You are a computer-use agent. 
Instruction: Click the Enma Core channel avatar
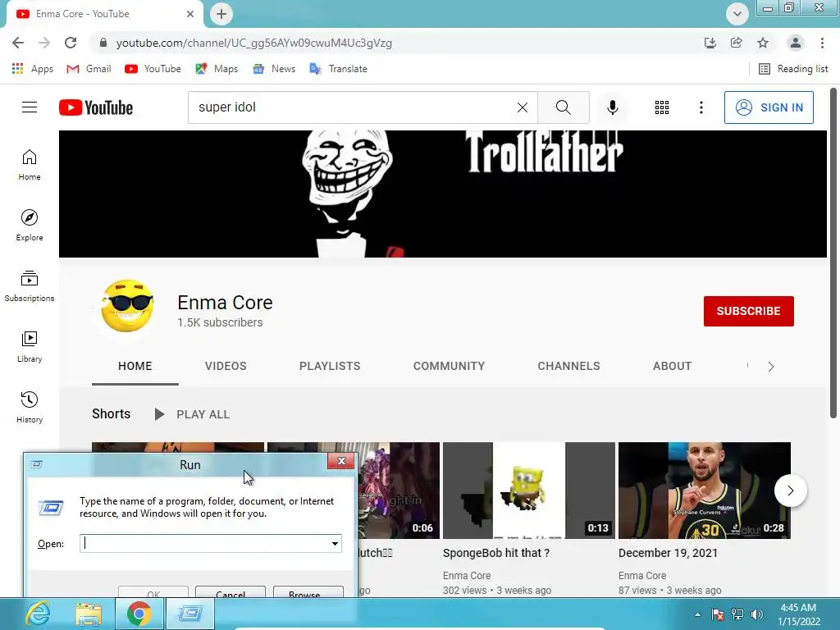[x=126, y=306]
